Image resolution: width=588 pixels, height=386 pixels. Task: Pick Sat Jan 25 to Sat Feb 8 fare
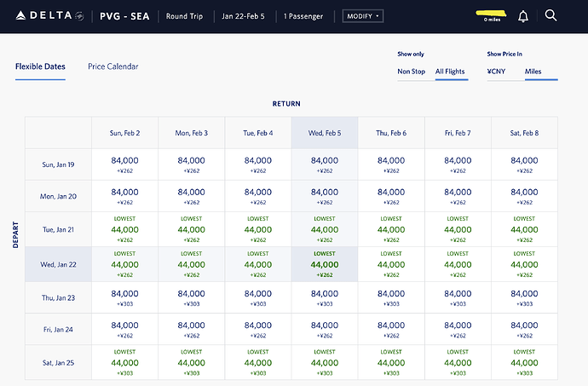coord(524,362)
